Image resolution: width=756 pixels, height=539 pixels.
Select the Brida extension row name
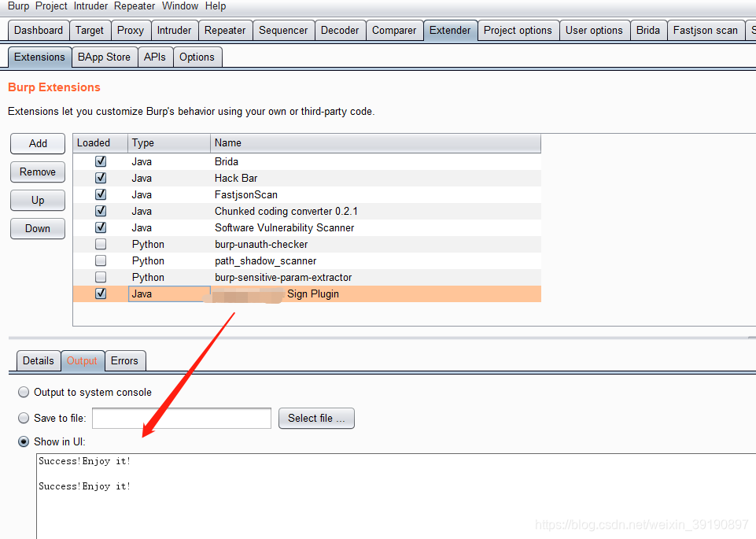pyautogui.click(x=227, y=161)
